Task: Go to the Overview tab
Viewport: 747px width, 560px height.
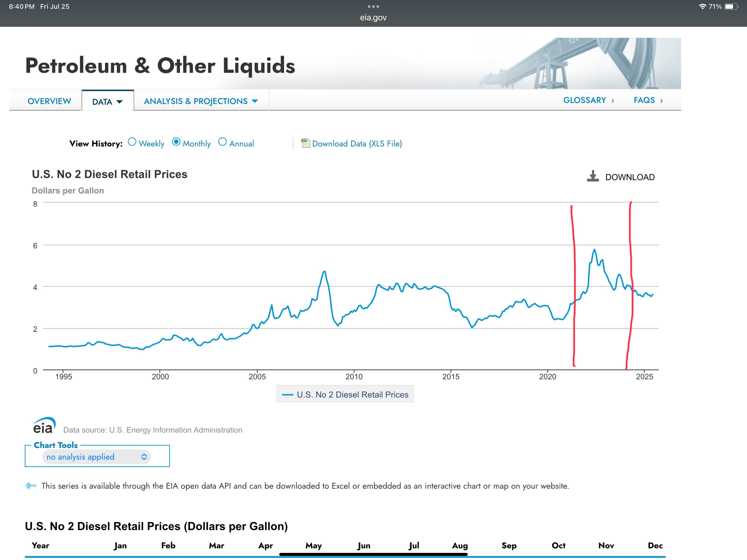Action: coord(49,101)
